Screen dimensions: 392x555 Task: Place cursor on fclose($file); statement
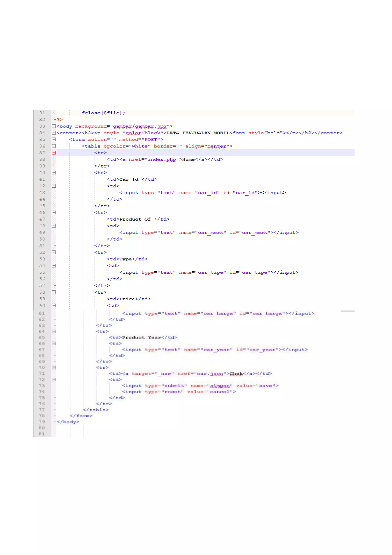103,113
